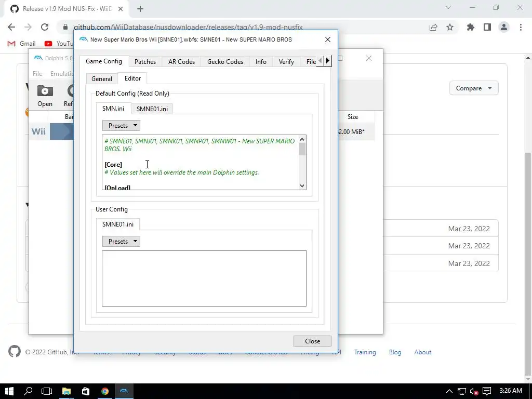Close the Dolphin main window
The height and width of the screenshot is (399, 532).
point(369,58)
